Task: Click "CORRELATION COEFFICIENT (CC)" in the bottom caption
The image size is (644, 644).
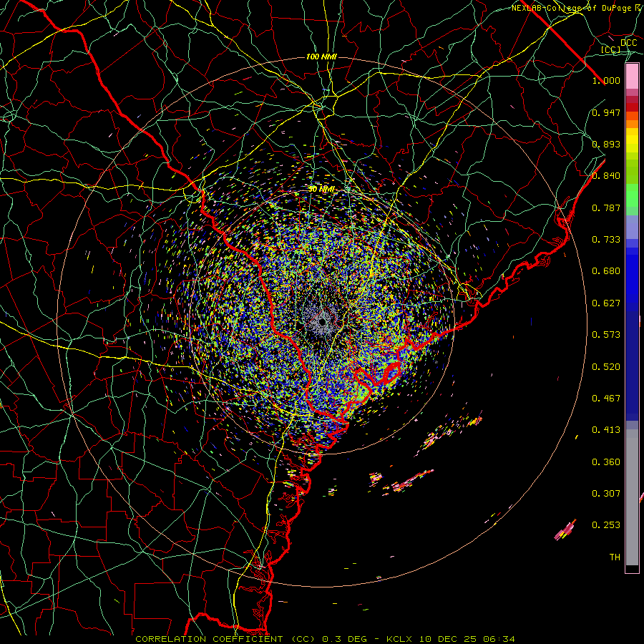Action: click(x=225, y=639)
